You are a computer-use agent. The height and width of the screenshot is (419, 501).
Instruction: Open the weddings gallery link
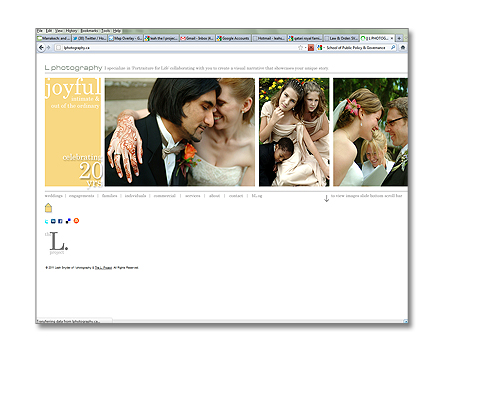pyautogui.click(x=53, y=196)
